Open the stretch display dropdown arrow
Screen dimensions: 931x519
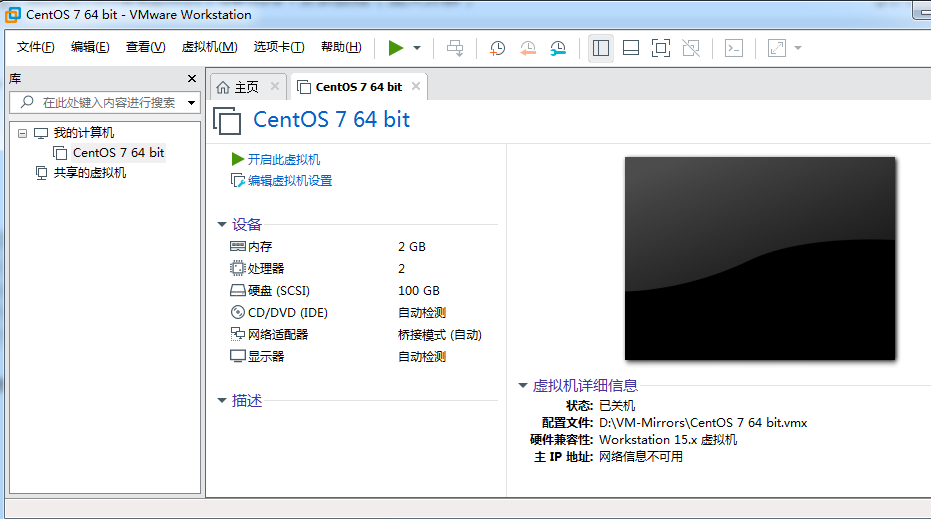[x=798, y=48]
